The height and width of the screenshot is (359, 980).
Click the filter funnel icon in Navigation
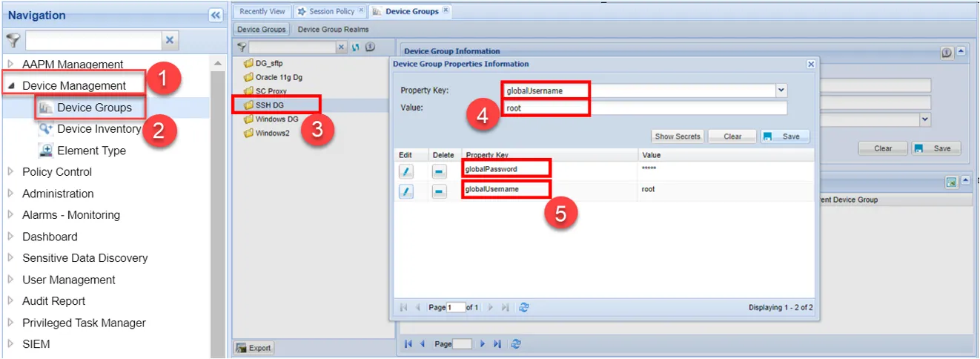13,40
